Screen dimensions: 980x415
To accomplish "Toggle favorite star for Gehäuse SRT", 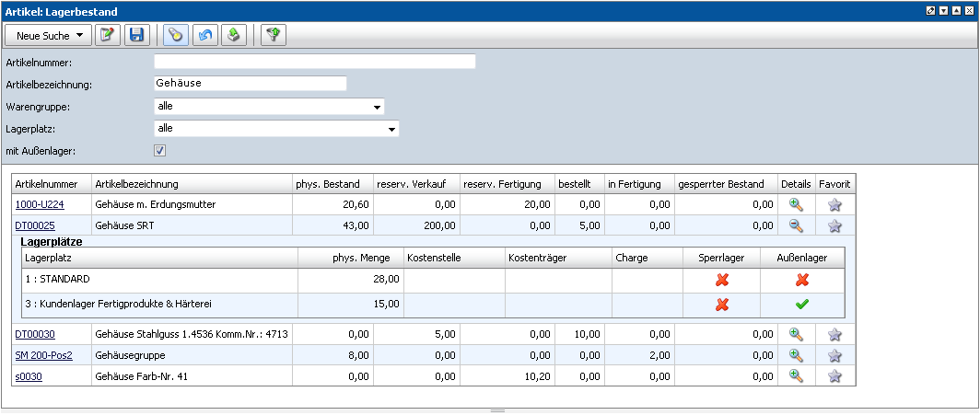I will coord(835,225).
